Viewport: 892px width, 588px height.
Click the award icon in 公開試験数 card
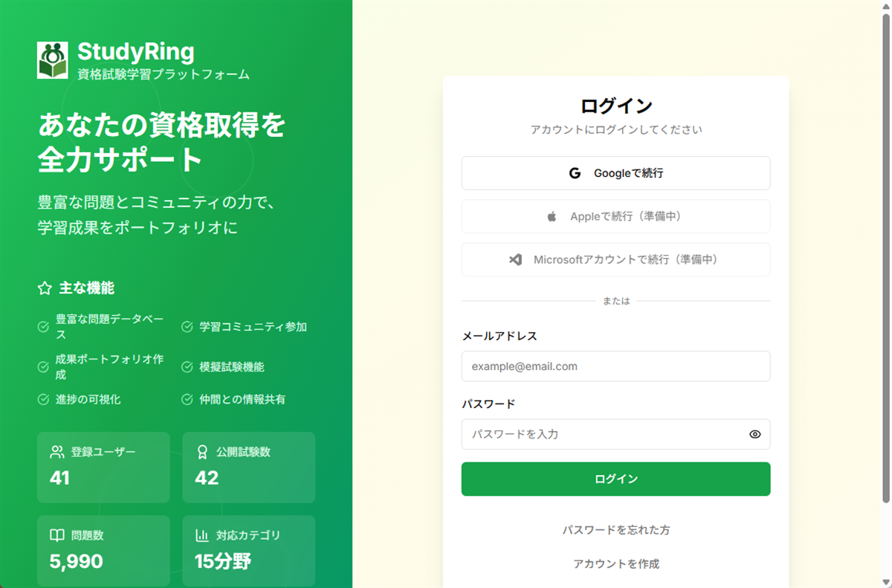point(202,452)
